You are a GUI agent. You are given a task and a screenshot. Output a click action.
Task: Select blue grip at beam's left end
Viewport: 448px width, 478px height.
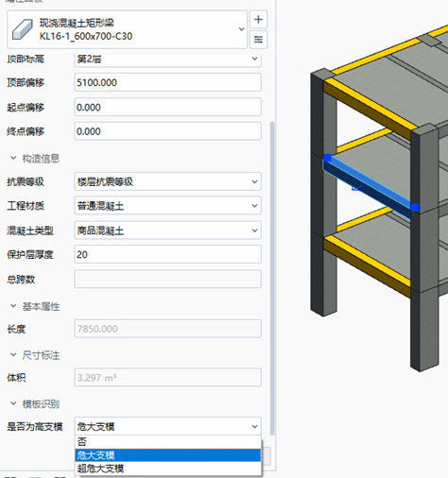pyautogui.click(x=327, y=158)
